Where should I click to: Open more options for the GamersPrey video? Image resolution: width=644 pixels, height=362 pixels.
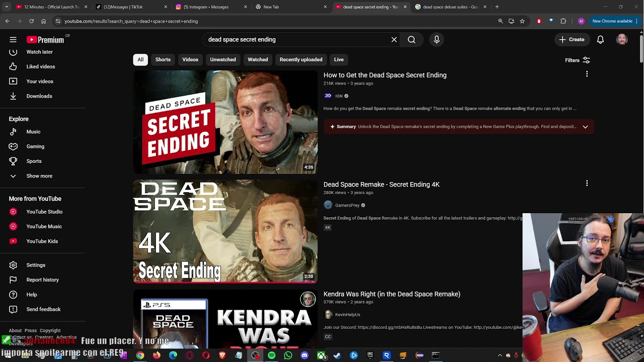pyautogui.click(x=587, y=184)
